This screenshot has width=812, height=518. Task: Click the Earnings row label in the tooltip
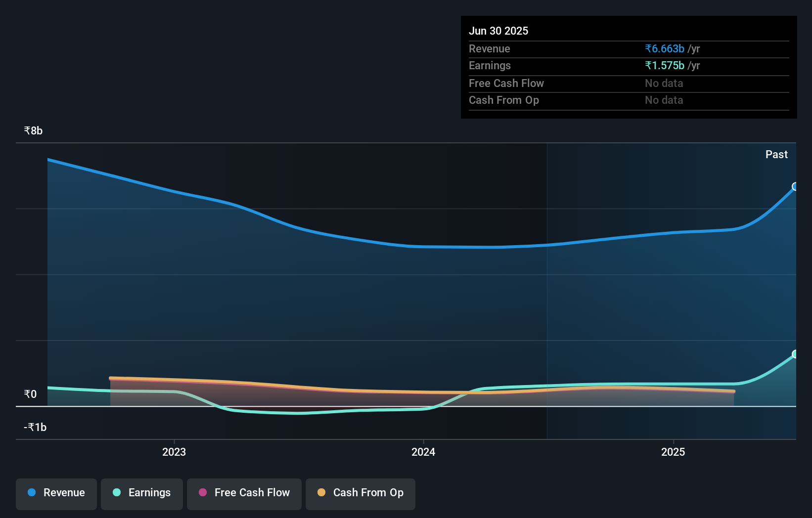click(490, 65)
